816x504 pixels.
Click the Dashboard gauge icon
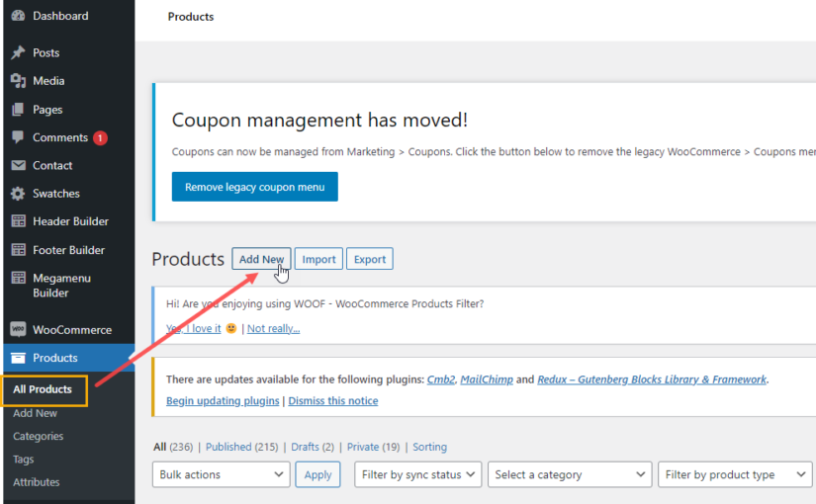[x=18, y=16]
